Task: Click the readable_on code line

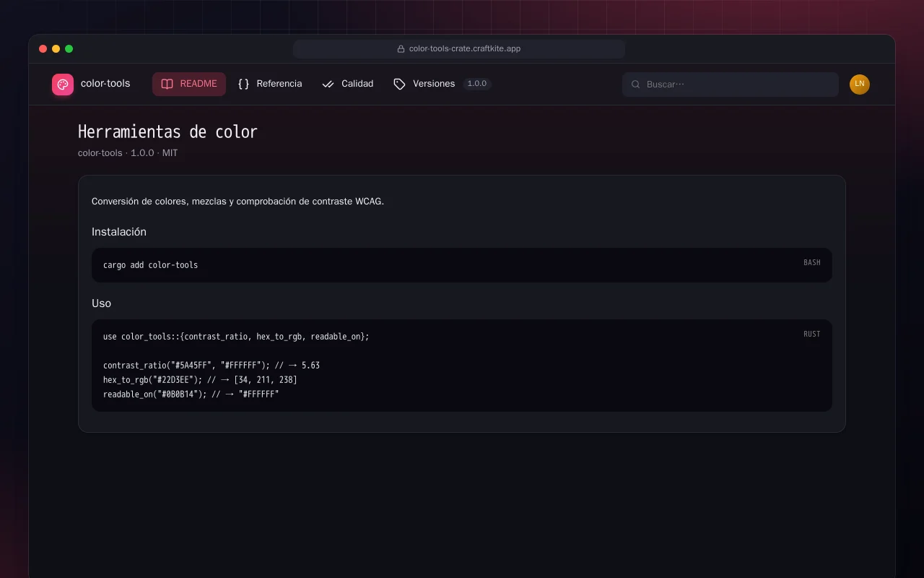Action: pyautogui.click(x=191, y=394)
